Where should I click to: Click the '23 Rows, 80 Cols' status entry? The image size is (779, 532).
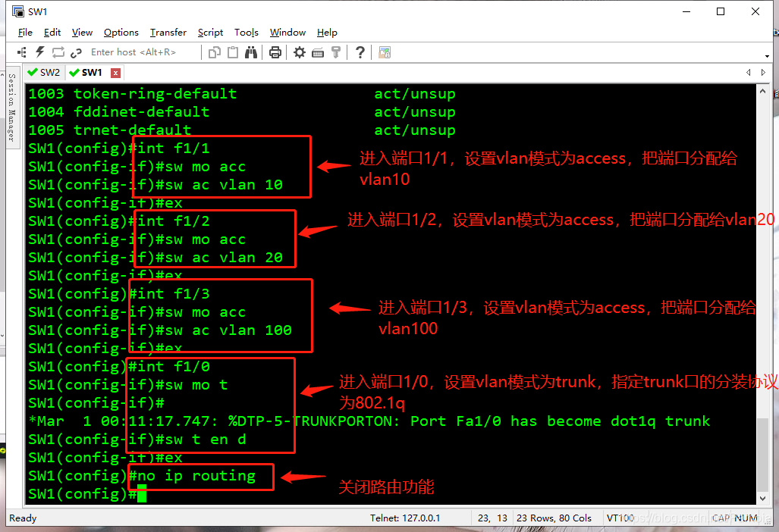(554, 518)
